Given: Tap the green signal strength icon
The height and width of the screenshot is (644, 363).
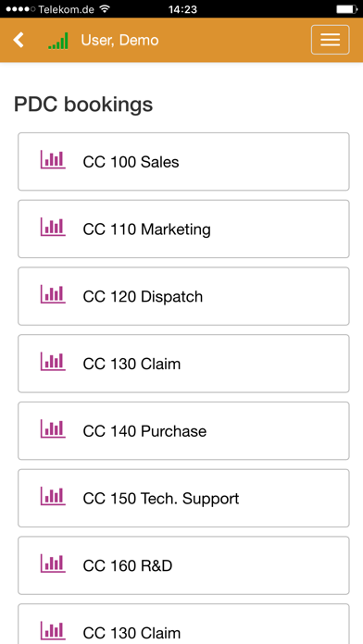Looking at the screenshot, I should (58, 41).
